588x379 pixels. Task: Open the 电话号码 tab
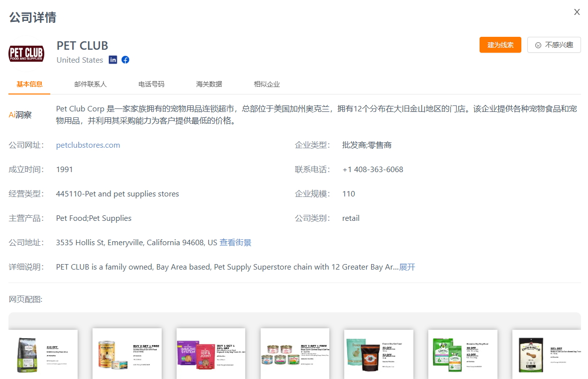(151, 84)
